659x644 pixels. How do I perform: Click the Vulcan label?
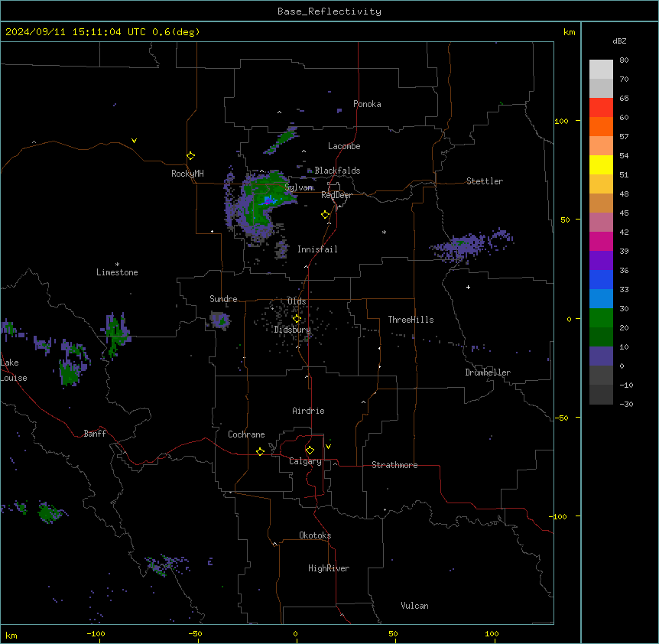tap(414, 606)
